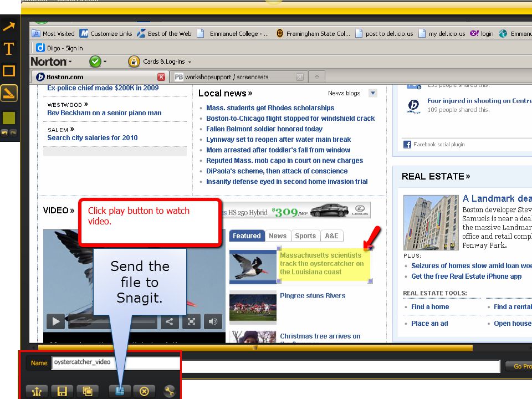The image size is (532, 399).
Task: Expand the Norton toolbar menu
Action: click(51, 62)
